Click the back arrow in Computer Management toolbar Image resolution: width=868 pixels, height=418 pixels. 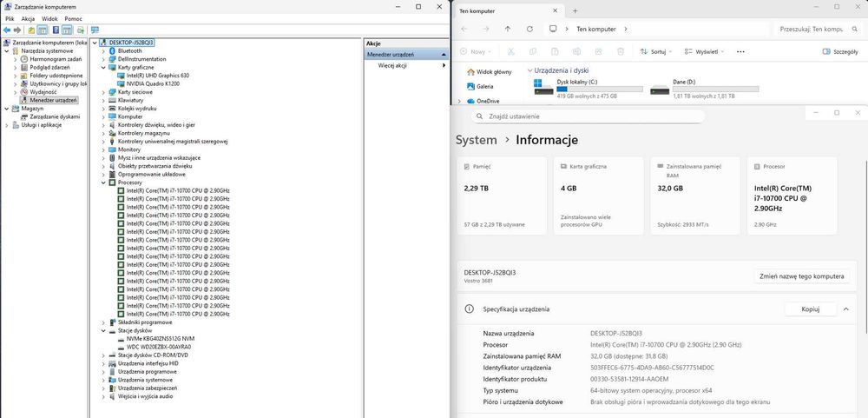pos(7,30)
